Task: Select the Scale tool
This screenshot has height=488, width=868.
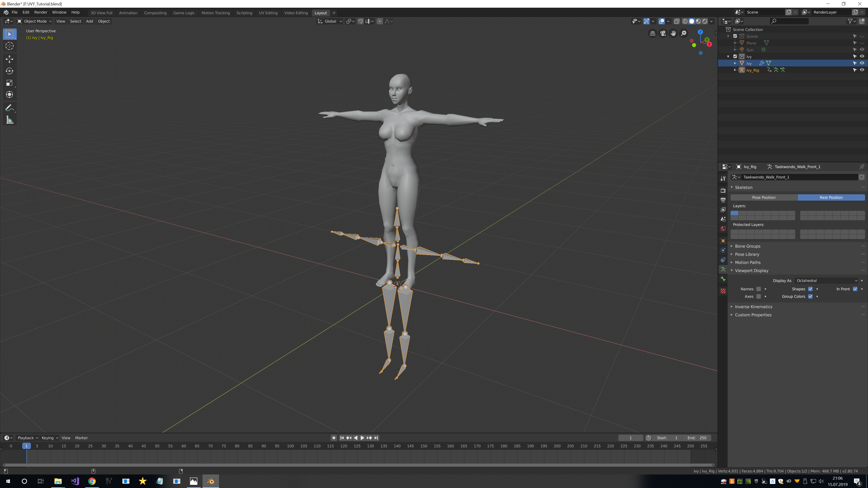Action: coord(9,83)
